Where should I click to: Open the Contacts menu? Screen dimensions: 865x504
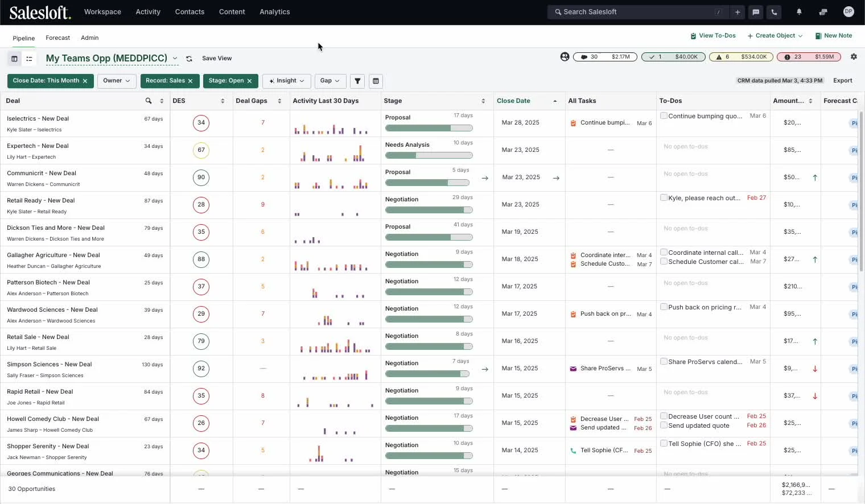tap(190, 12)
